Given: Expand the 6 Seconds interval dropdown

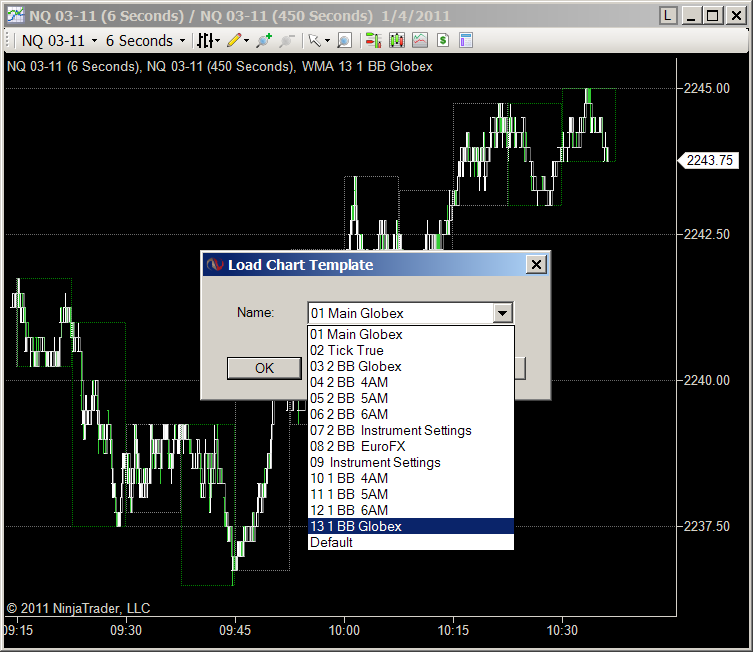Looking at the screenshot, I should 182,41.
